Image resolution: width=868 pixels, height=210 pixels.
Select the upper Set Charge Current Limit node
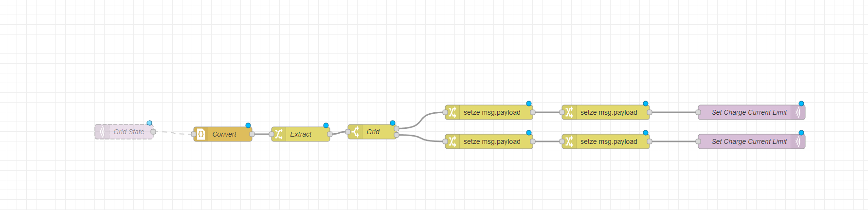coord(752,112)
